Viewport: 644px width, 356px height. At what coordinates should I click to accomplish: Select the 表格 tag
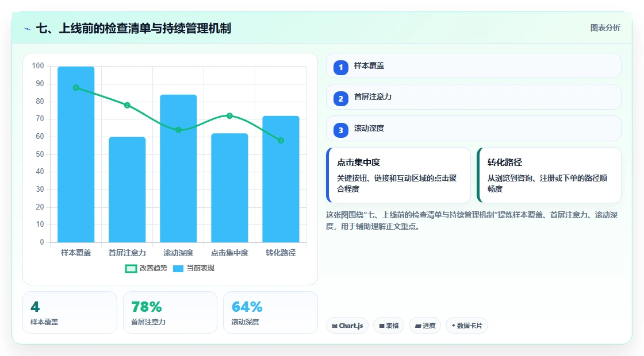(x=389, y=326)
